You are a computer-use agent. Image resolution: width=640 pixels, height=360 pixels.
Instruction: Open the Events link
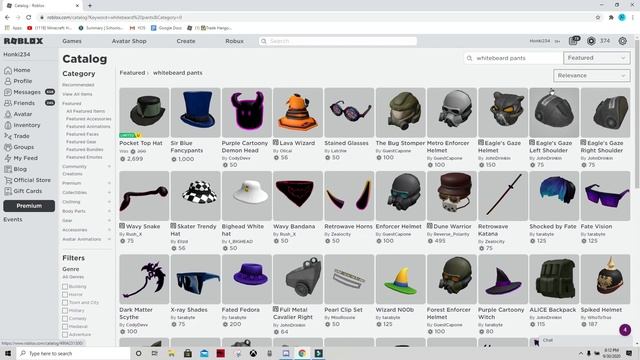coord(13,220)
